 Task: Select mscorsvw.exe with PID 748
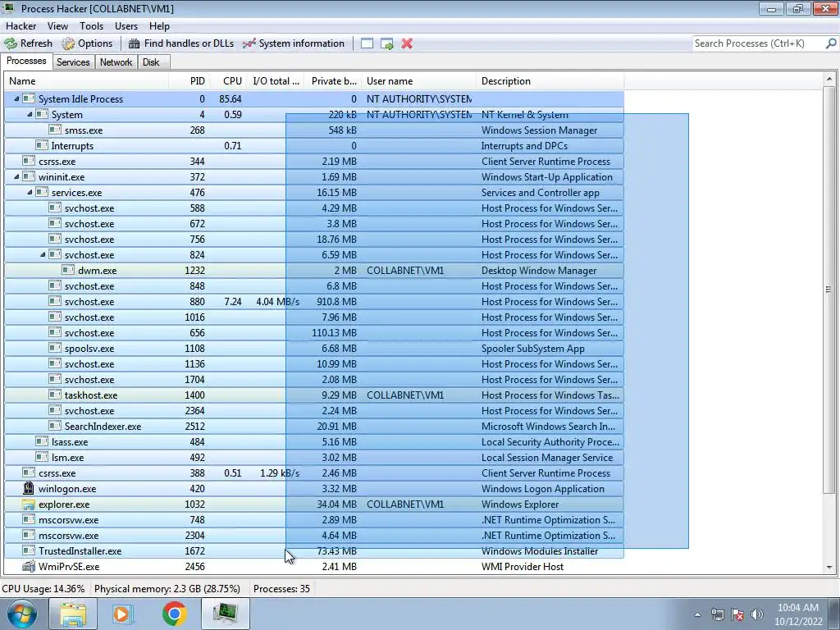(314, 519)
